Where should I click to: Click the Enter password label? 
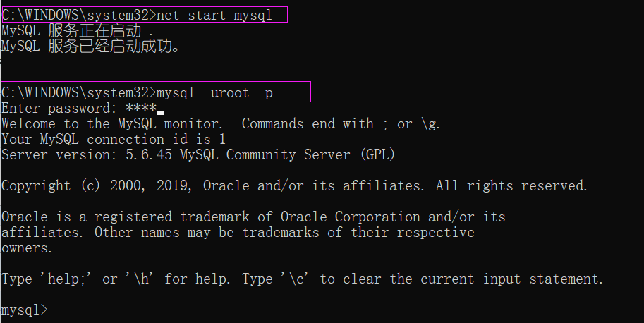(59, 109)
